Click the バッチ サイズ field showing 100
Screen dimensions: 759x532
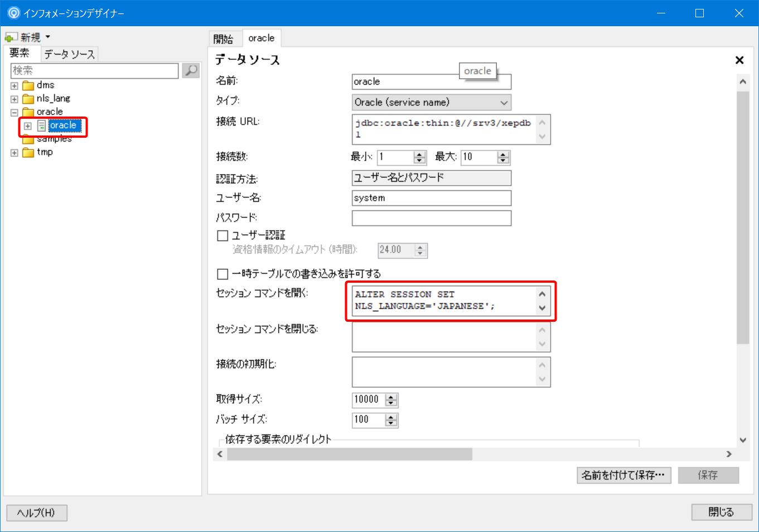(369, 420)
